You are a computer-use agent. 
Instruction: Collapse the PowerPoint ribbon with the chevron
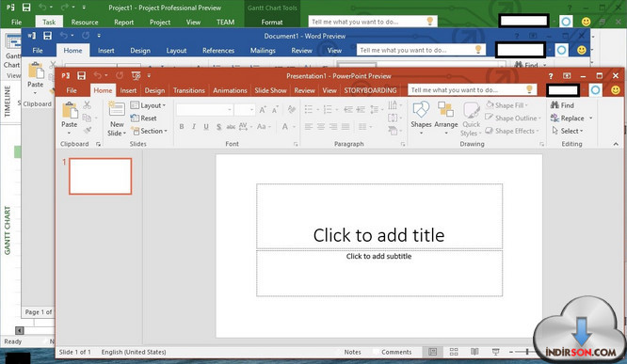point(616,144)
